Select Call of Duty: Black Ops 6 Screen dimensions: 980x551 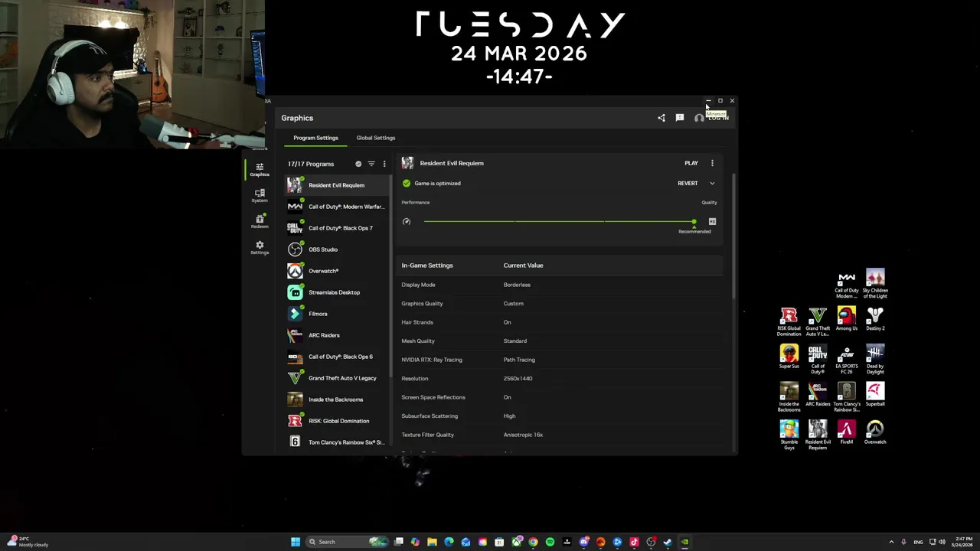click(338, 357)
